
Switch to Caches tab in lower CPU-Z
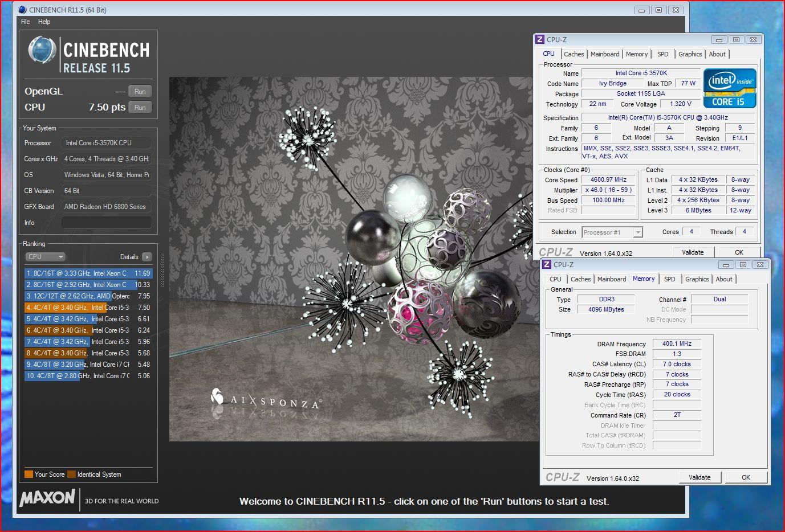click(581, 279)
